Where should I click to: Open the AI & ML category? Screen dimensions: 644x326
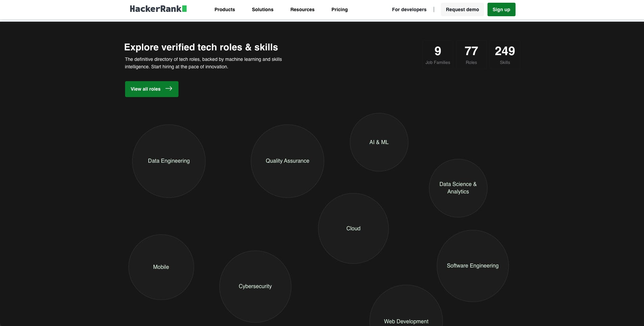pyautogui.click(x=379, y=142)
